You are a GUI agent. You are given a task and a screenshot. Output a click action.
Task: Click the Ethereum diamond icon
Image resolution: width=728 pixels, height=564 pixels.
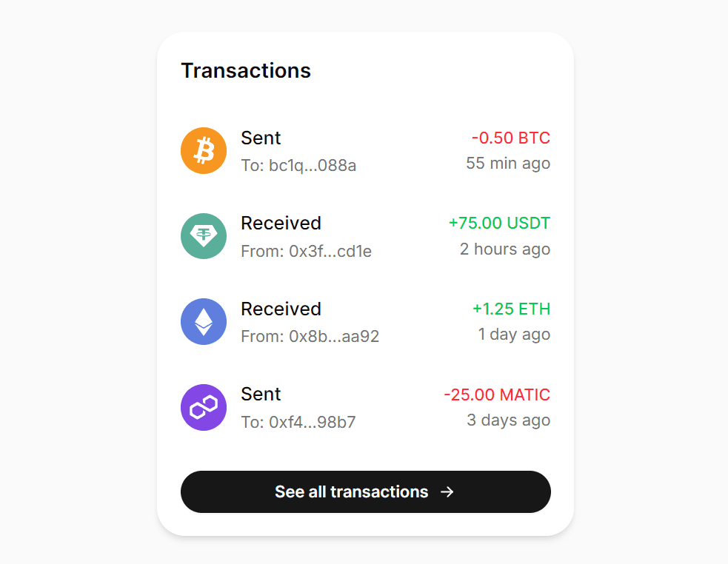(x=203, y=321)
